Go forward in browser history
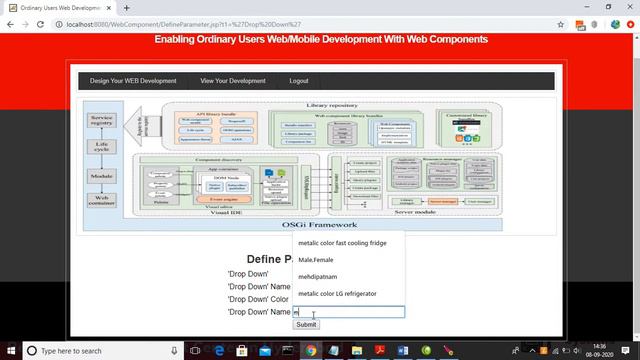Screen dimensions: 640x360 tap(25, 24)
